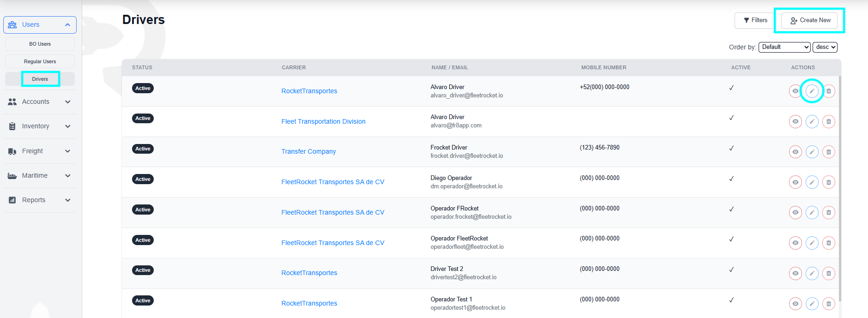This screenshot has width=868, height=318.
Task: Expand the Reports sidebar section
Action: click(40, 200)
